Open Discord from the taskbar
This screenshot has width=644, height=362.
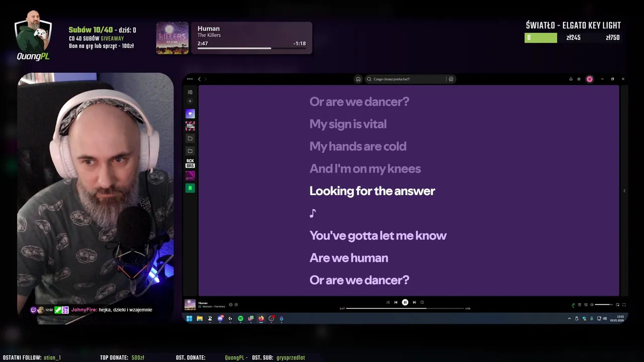[220, 318]
